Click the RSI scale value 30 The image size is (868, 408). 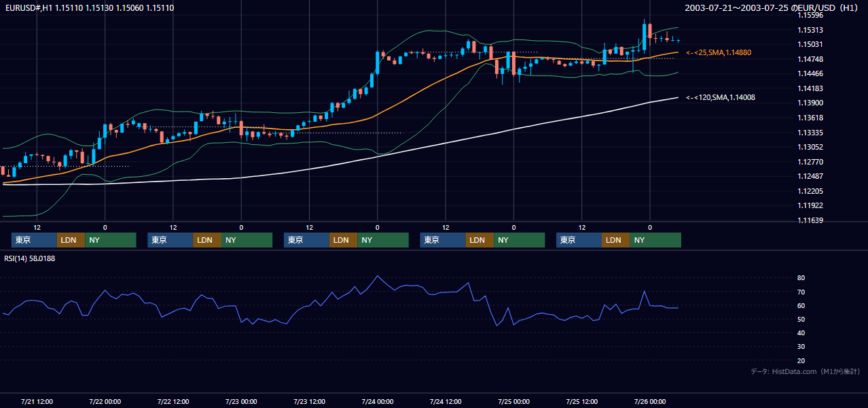point(801,347)
